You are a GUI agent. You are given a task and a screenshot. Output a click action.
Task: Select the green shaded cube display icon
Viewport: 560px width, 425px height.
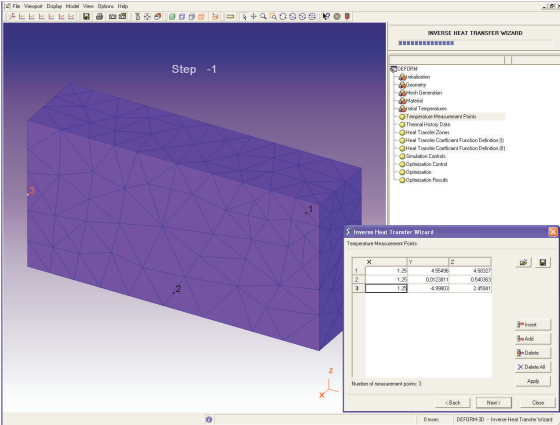point(172,16)
